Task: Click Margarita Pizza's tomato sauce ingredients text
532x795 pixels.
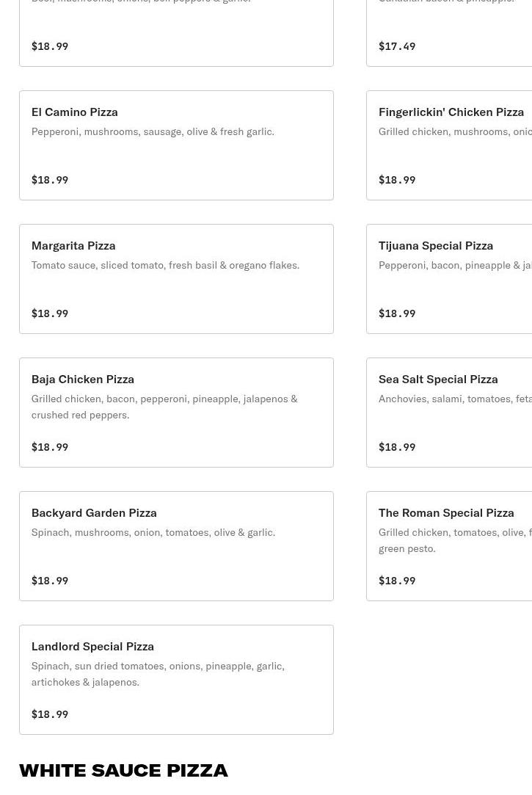Action: tap(165, 266)
